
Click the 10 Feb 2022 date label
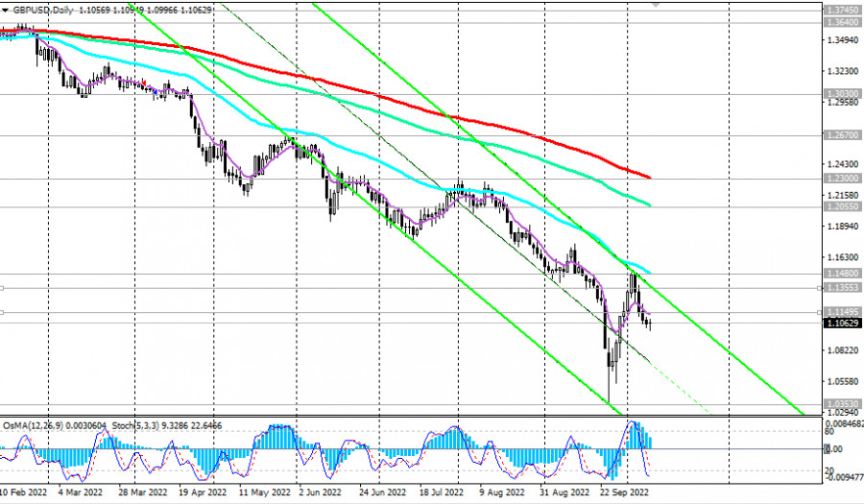tap(25, 491)
